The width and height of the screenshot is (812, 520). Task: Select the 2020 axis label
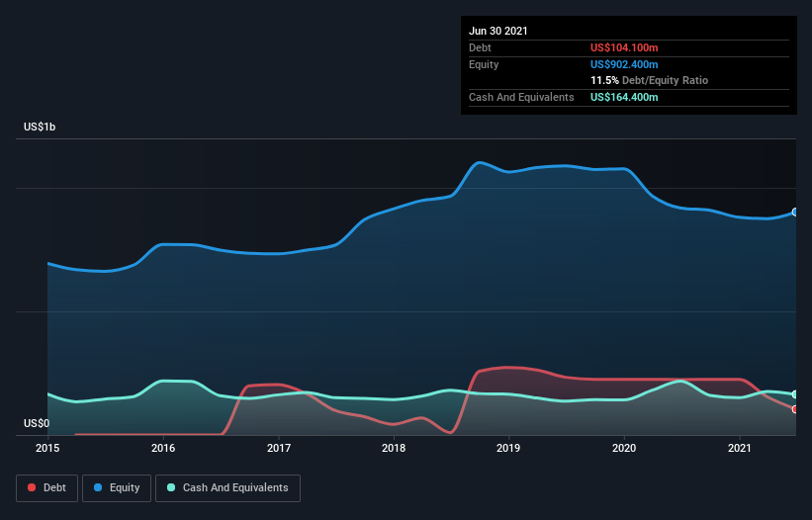click(x=624, y=448)
